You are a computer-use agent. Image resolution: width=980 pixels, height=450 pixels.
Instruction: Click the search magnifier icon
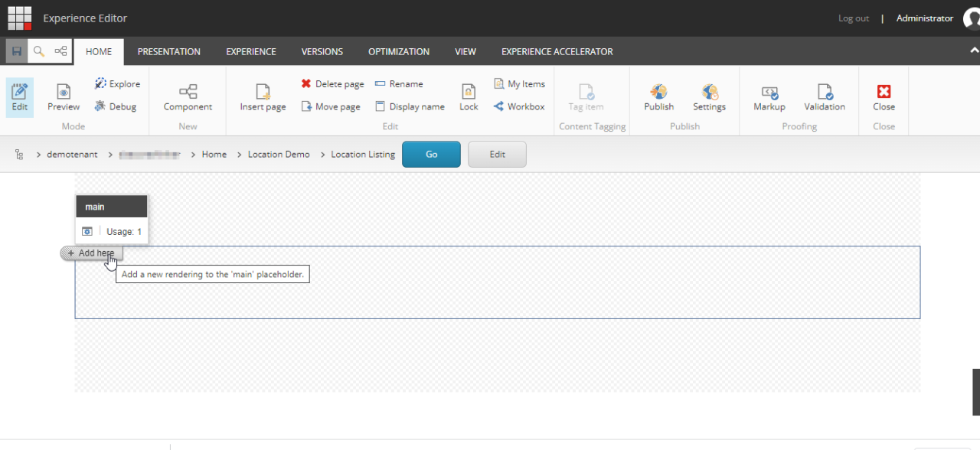38,51
